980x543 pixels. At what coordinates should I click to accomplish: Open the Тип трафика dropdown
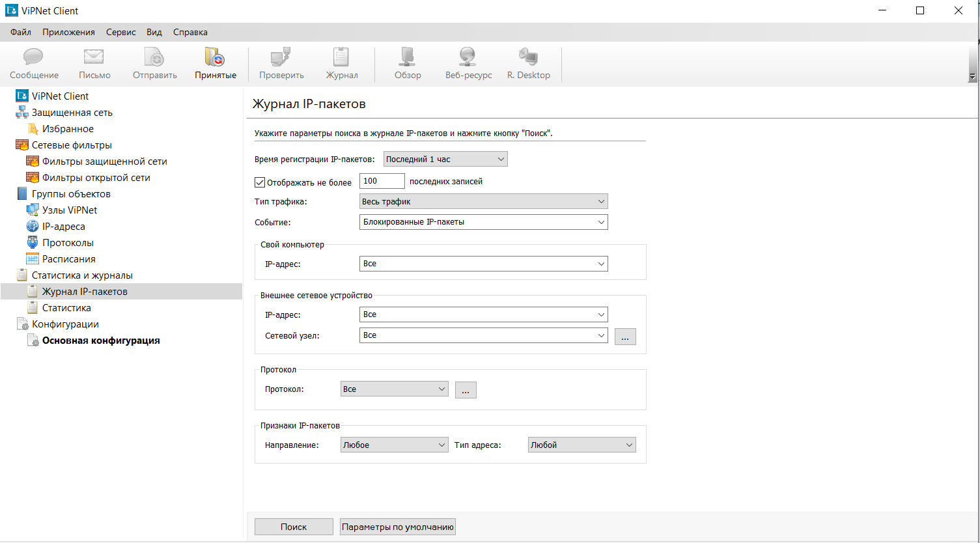click(x=483, y=202)
